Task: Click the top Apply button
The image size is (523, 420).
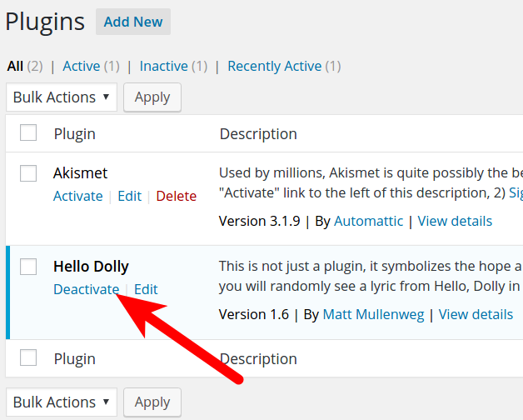Action: pyautogui.click(x=152, y=97)
